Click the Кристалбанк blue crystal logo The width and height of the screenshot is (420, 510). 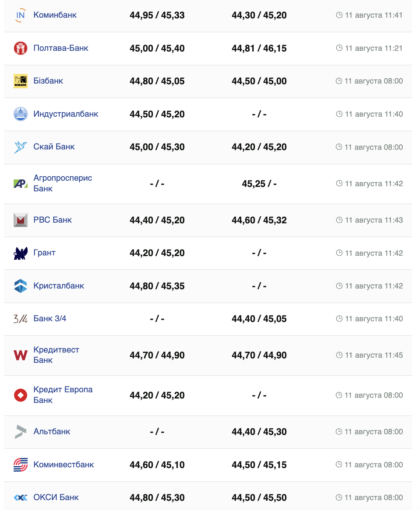(21, 286)
